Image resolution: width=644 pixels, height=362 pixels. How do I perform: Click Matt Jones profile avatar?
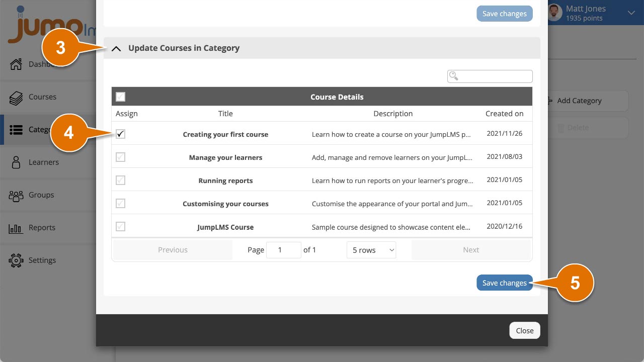(x=555, y=13)
